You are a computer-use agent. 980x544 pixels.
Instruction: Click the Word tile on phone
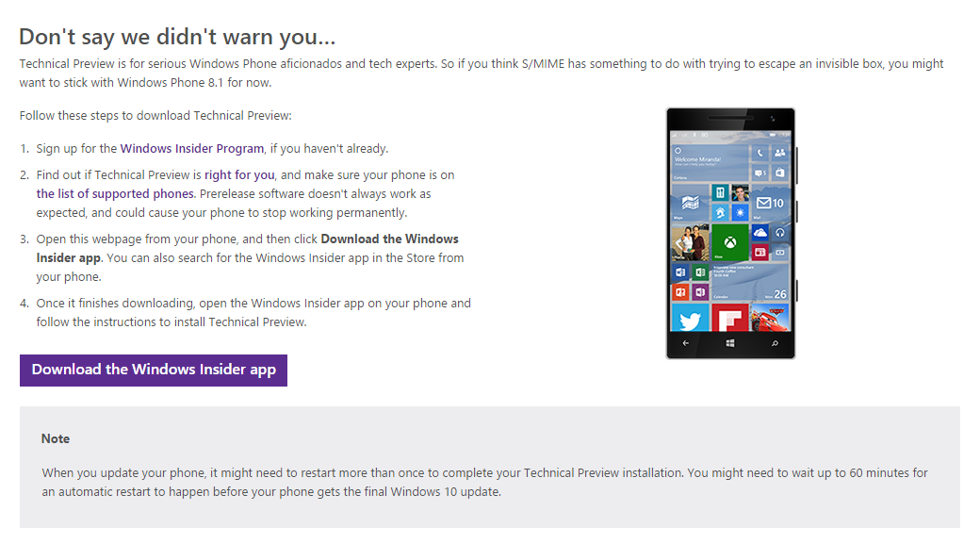(x=680, y=272)
